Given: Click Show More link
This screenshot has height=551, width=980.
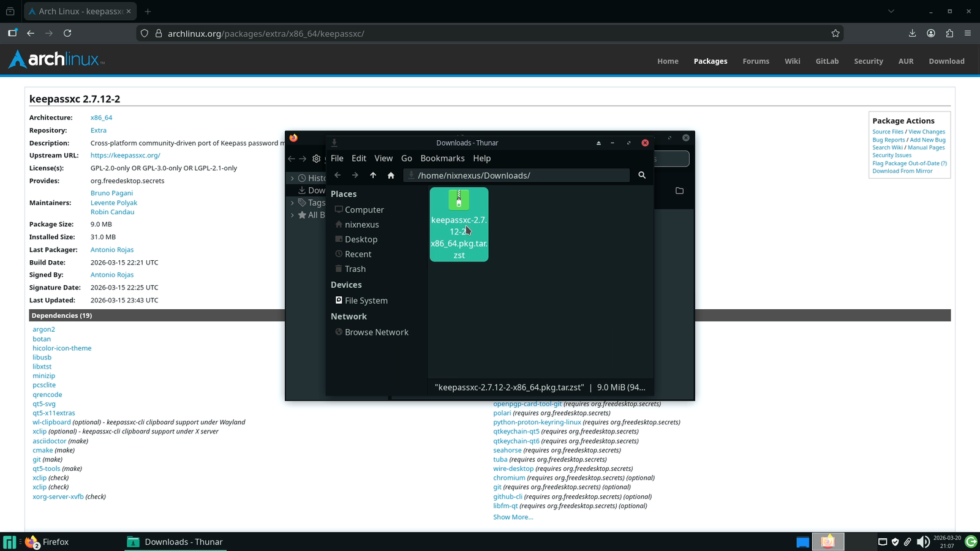Looking at the screenshot, I should click(x=513, y=517).
